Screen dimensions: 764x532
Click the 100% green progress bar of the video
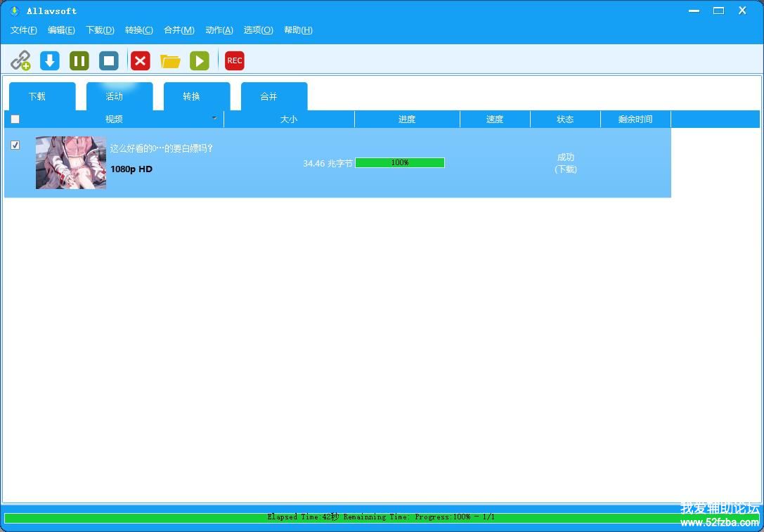[400, 163]
